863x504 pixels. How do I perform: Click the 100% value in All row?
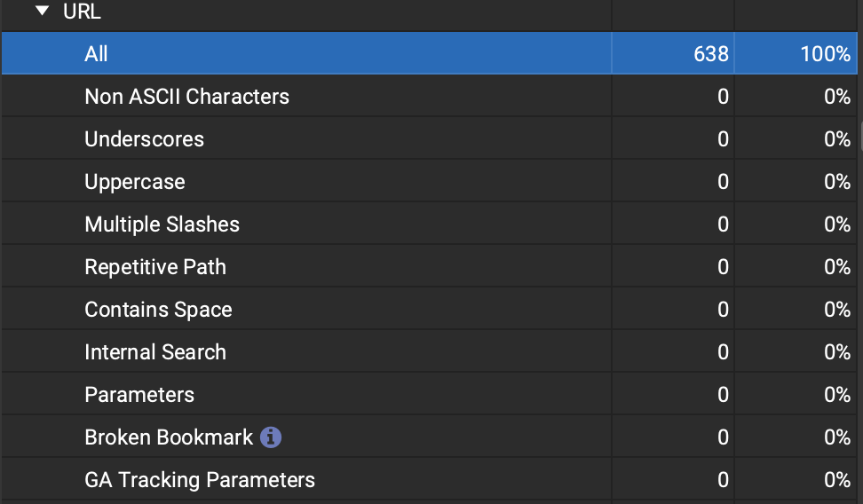[x=825, y=54]
